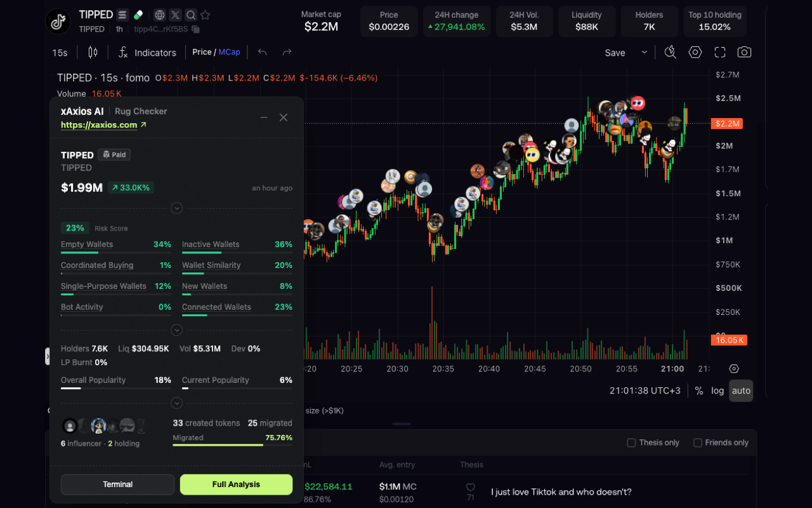
Task: Copy the tipp4C...rKf5BS contract address
Action: point(195,30)
